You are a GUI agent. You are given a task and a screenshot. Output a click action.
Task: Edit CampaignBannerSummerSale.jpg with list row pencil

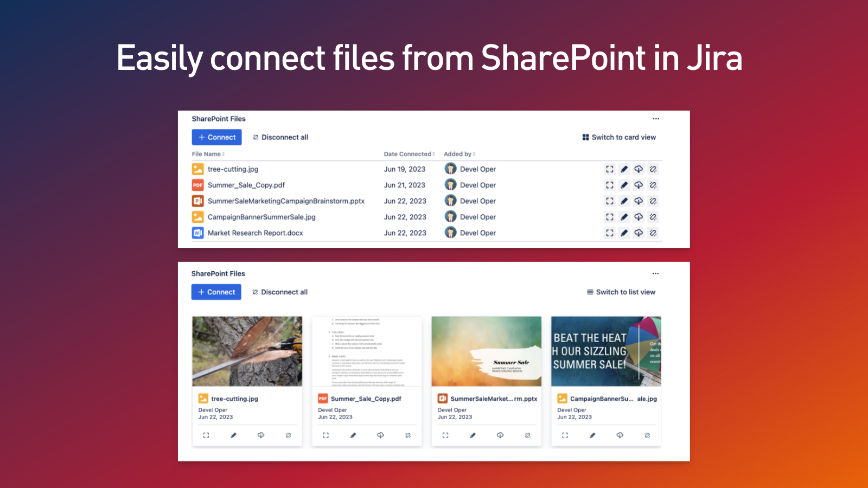point(624,217)
